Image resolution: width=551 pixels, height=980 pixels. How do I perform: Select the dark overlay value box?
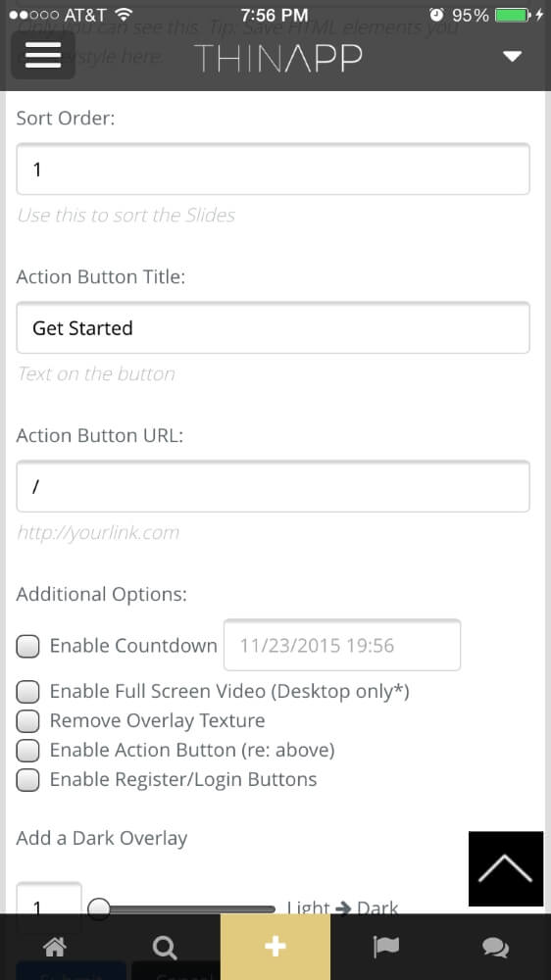tap(49, 898)
